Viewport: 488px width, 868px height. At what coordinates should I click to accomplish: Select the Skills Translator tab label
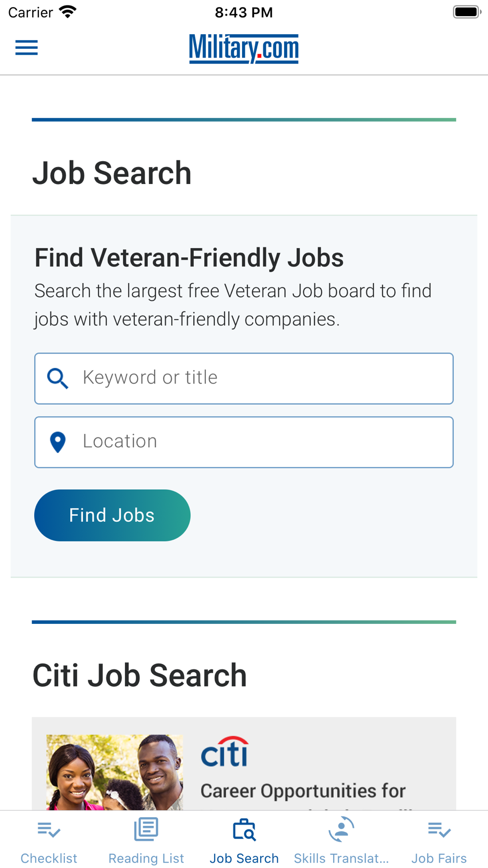click(x=342, y=858)
